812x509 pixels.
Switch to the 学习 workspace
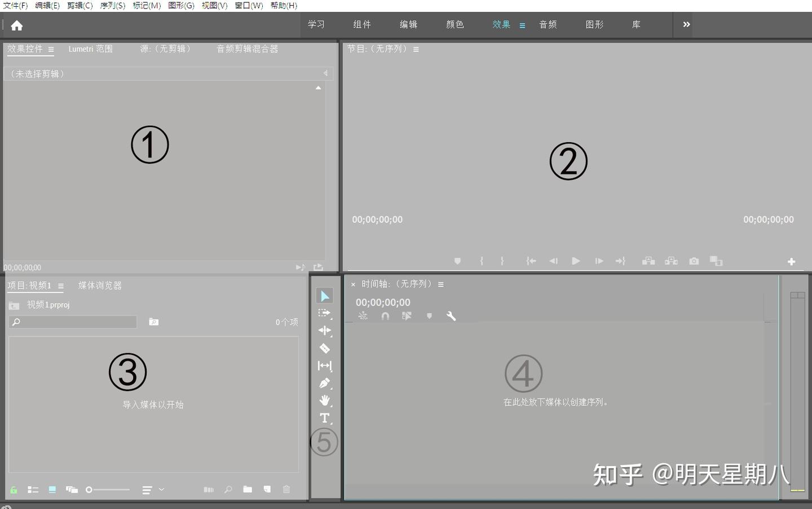316,24
